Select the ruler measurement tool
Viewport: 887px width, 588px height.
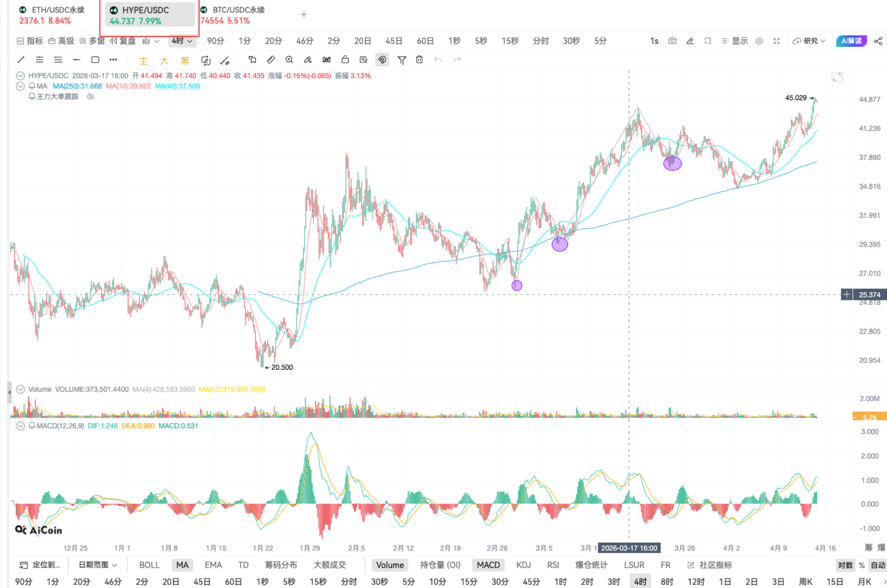[270, 60]
